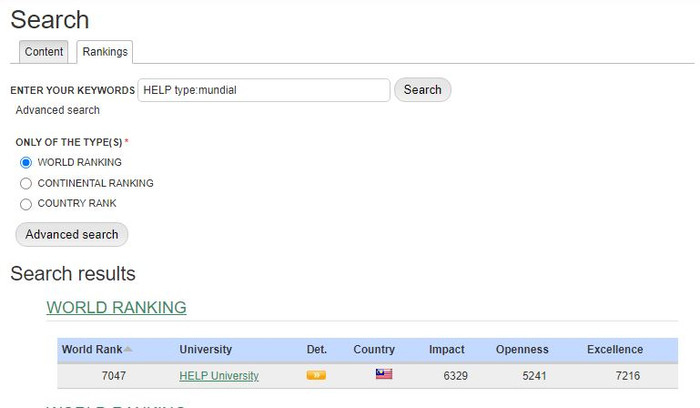The width and height of the screenshot is (700, 408).
Task: Click the Impact column header
Action: (x=447, y=349)
